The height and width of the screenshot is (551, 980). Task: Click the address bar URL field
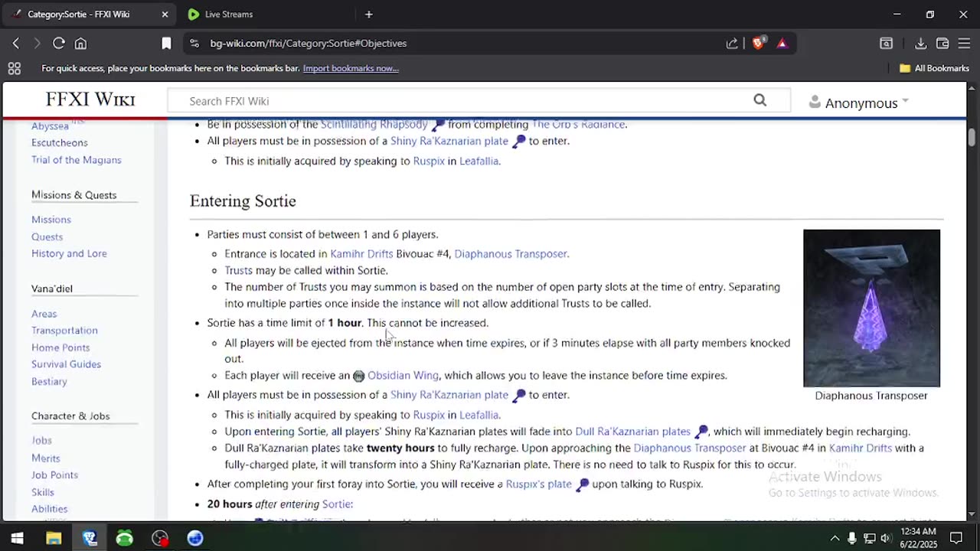[459, 44]
